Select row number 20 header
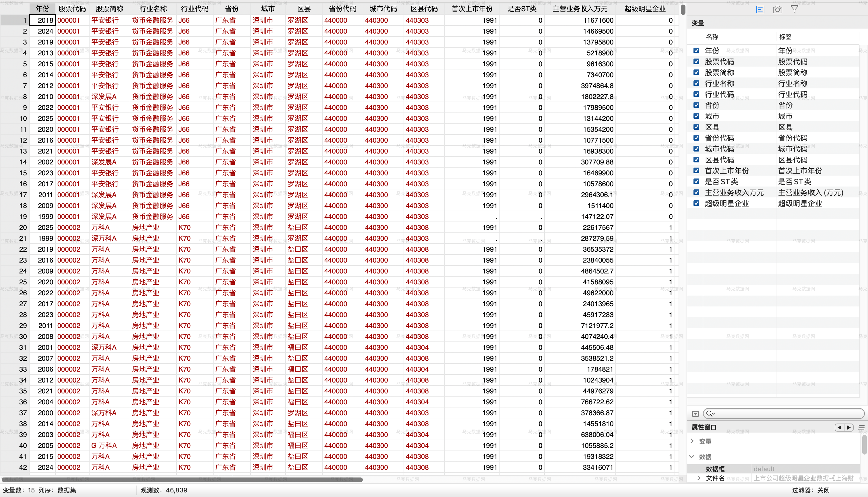868x497 pixels. coord(15,227)
